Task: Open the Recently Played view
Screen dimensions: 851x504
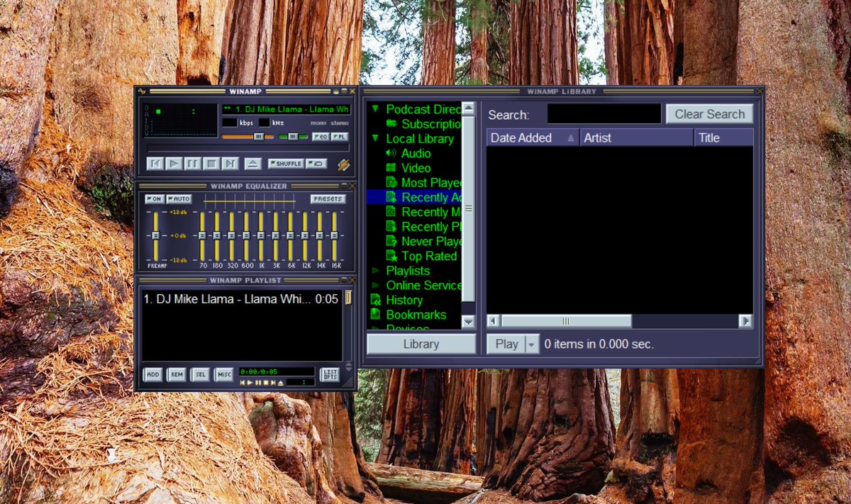Action: pos(424,227)
